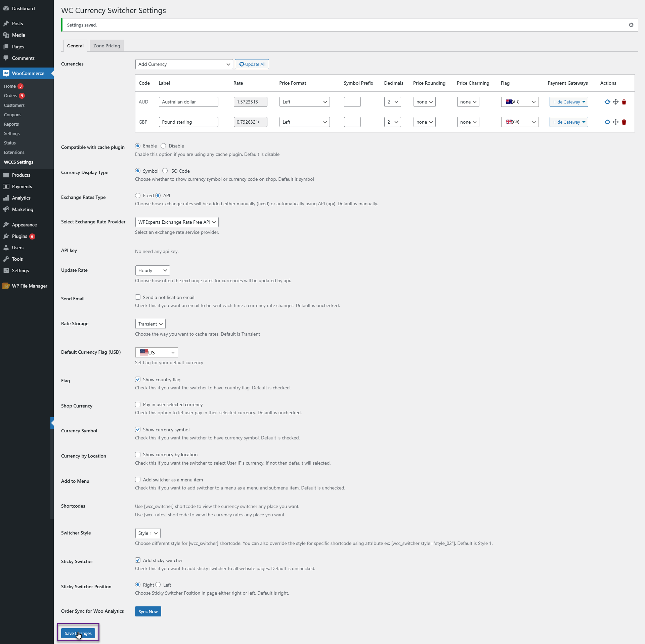Uncheck Add sticky switcher
Viewport: 645px width, 644px height.
coord(138,560)
